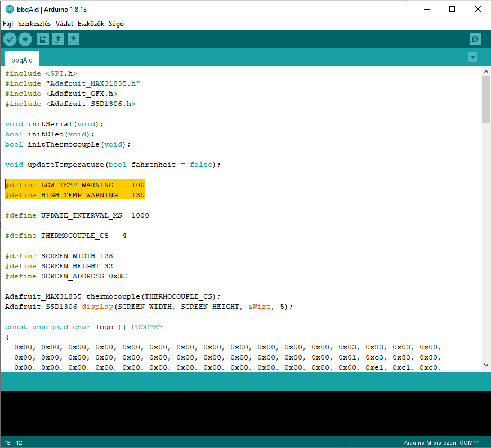Click the SCREEN_ADDRESS 0x3C define

[x=66, y=276]
